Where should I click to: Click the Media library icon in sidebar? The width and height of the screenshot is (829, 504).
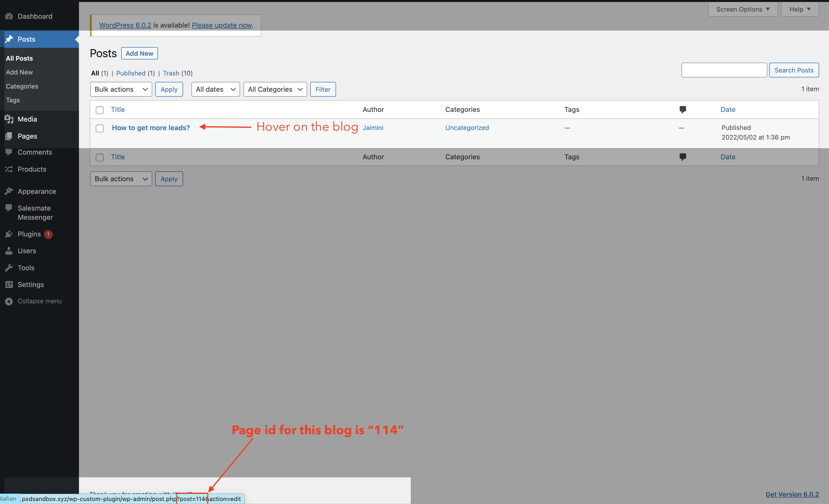coord(9,119)
